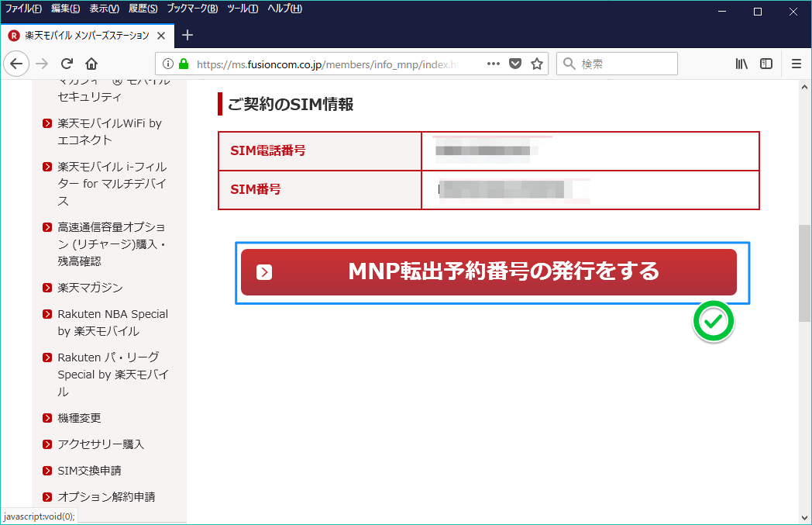Click the SIM番号 label cell
This screenshot has height=525, width=812.
tap(319, 190)
